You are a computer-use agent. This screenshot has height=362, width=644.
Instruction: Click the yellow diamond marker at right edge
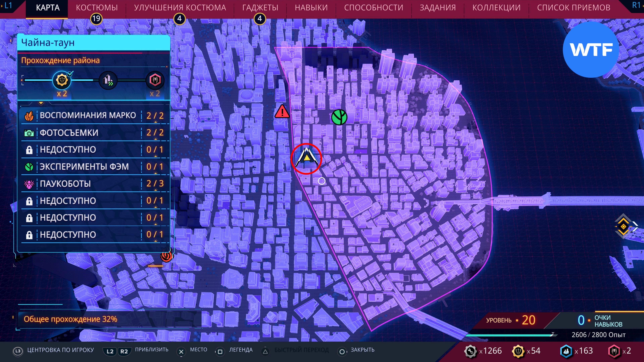tap(623, 226)
